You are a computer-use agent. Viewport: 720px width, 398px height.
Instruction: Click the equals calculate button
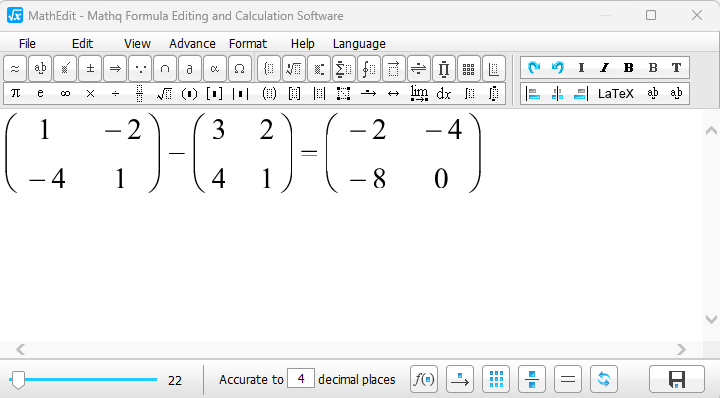568,380
